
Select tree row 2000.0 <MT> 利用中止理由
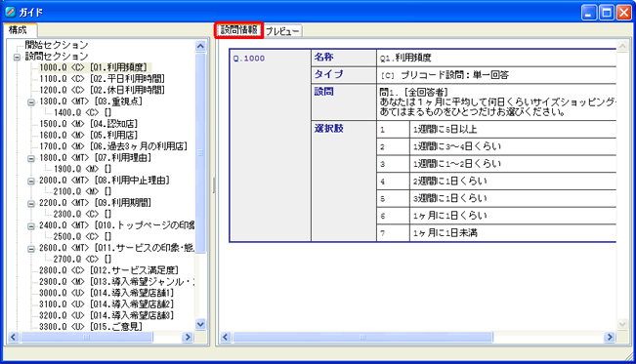point(105,180)
